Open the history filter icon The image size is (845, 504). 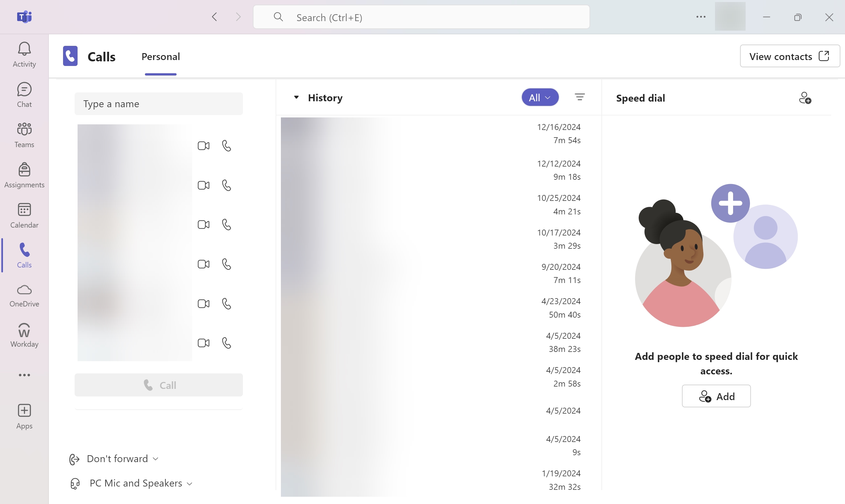click(x=580, y=98)
